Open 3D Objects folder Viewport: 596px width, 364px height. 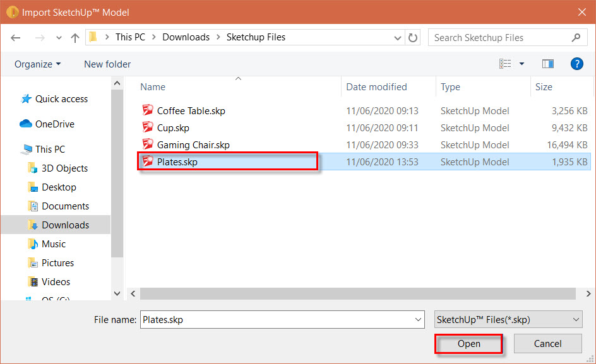(x=64, y=168)
